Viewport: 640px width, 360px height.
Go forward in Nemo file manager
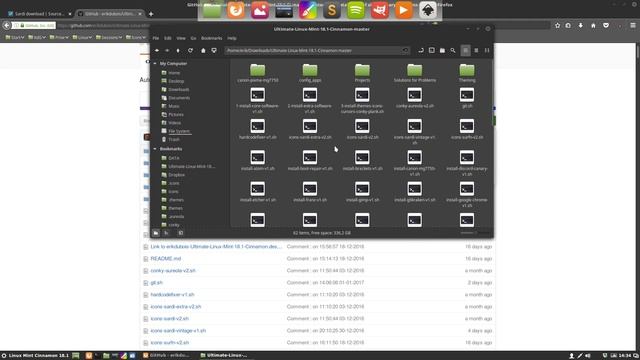click(167, 51)
